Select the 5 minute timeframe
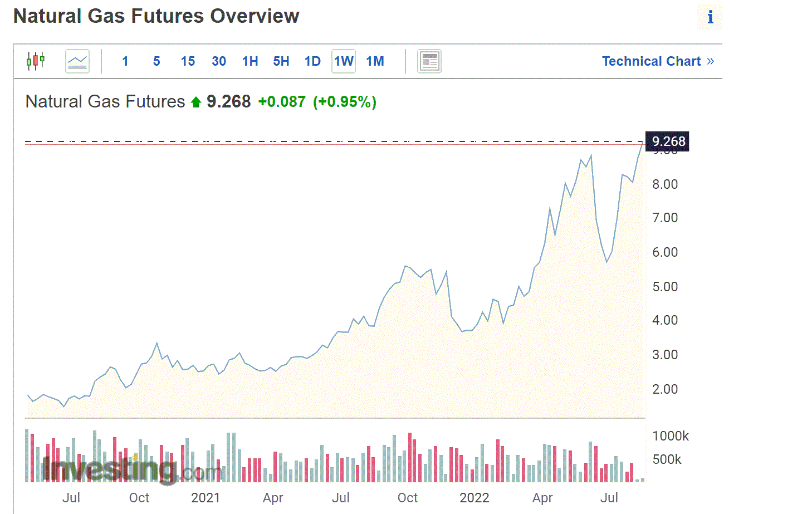 click(156, 61)
